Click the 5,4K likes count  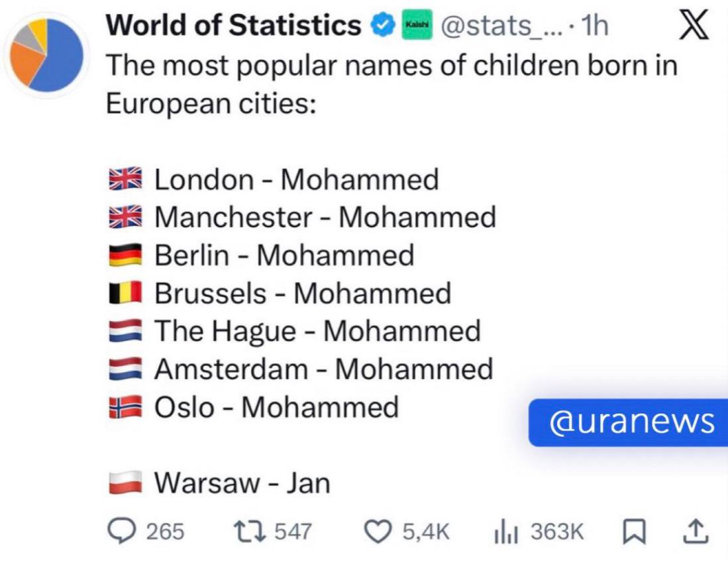[x=427, y=531]
